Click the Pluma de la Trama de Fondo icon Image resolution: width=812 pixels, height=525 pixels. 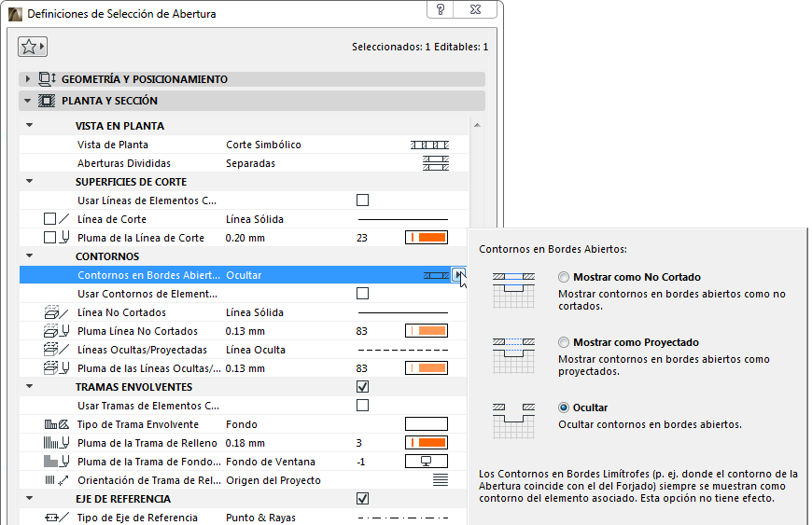(x=56, y=462)
